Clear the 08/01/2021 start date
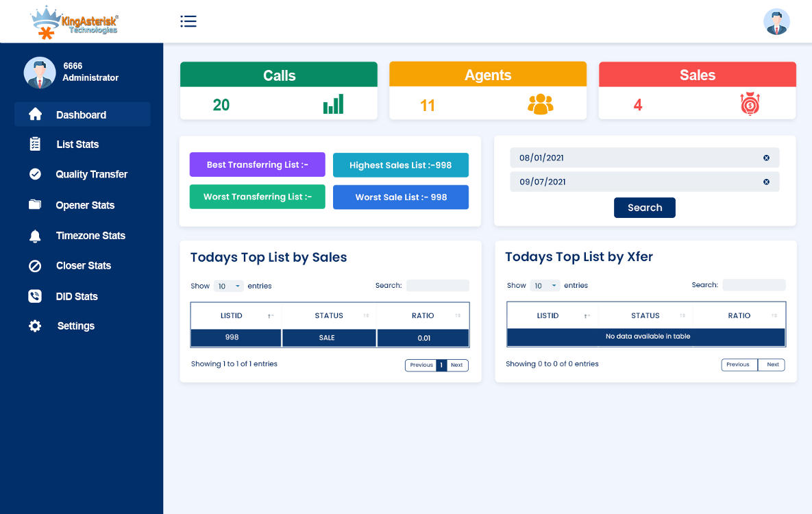This screenshot has width=812, height=514. (766, 158)
